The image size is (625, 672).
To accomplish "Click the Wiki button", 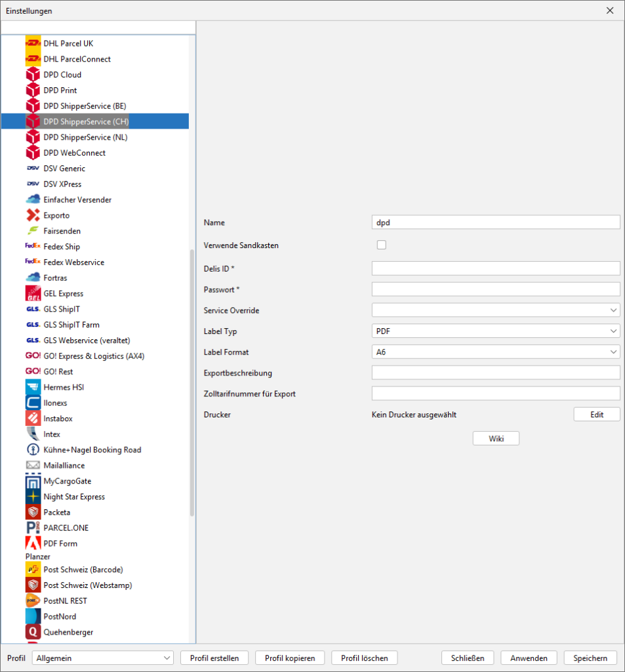I will pos(495,438).
